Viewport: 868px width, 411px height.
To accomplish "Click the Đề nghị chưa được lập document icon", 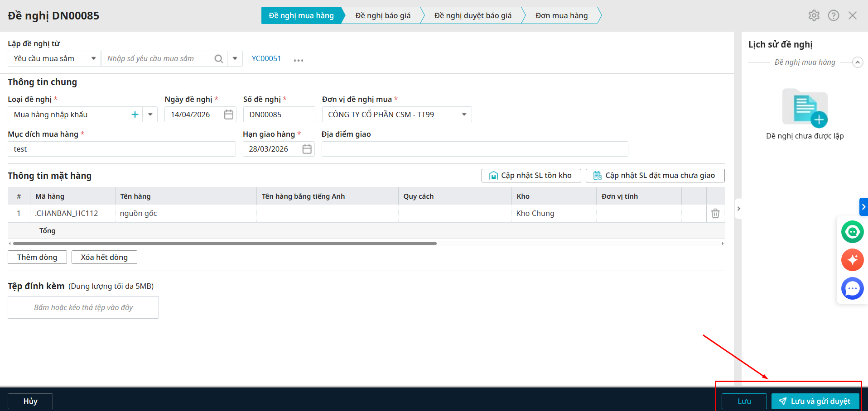I will tap(805, 108).
